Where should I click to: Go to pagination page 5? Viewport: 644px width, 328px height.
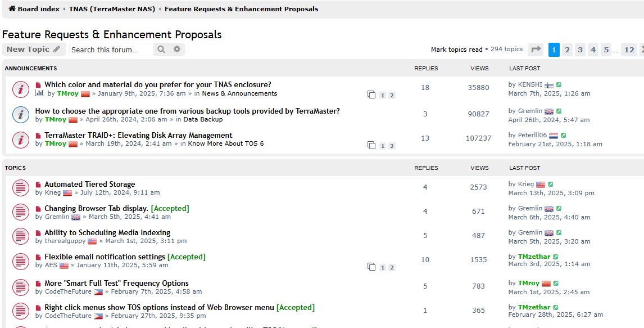pyautogui.click(x=606, y=50)
